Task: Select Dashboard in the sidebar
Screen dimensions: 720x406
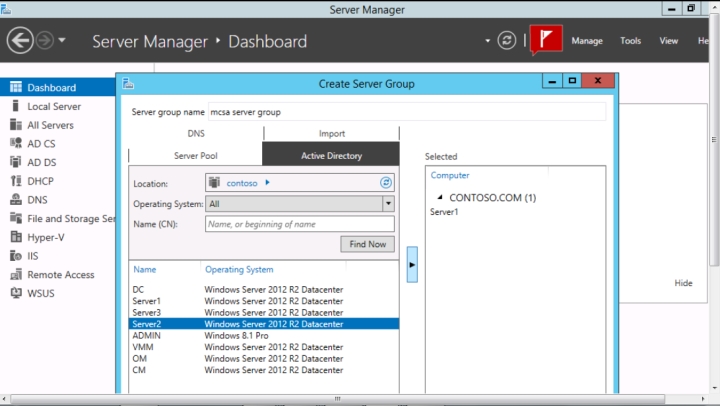Action: [57, 87]
